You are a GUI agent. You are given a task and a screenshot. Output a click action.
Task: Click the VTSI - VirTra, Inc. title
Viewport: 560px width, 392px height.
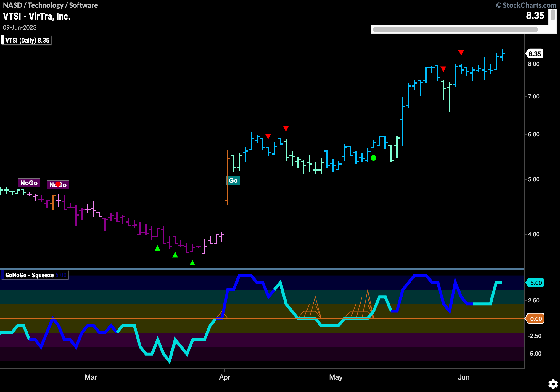coord(37,16)
